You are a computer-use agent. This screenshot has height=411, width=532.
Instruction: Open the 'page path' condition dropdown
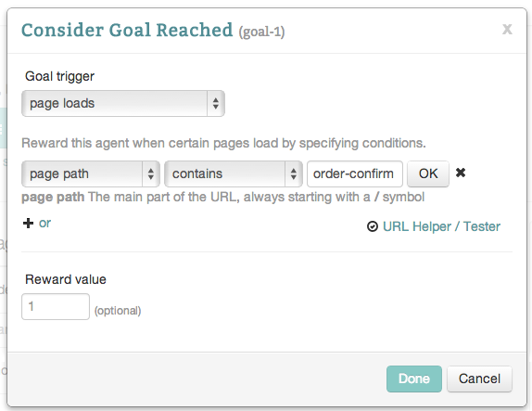tap(91, 173)
